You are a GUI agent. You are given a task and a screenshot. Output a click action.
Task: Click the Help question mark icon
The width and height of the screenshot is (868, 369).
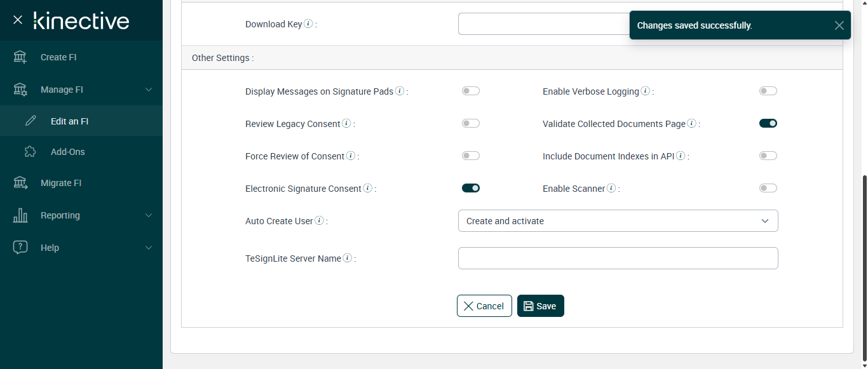point(20,248)
